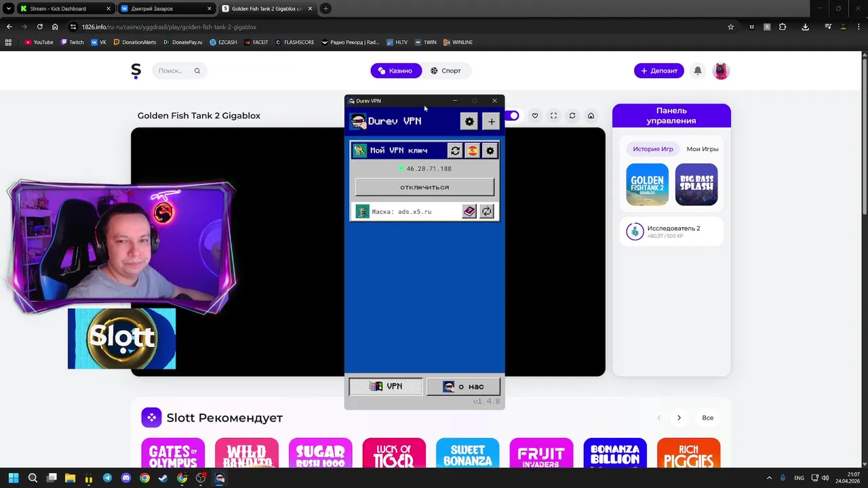Open Sweet Bonanza game card

pos(467,453)
